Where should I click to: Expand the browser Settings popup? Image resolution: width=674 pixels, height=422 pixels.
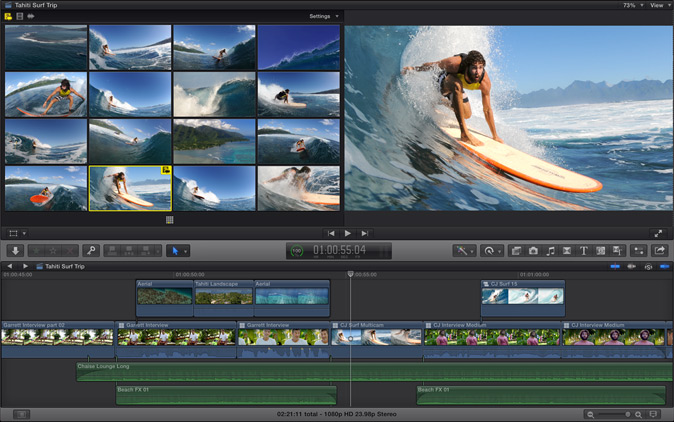click(323, 16)
